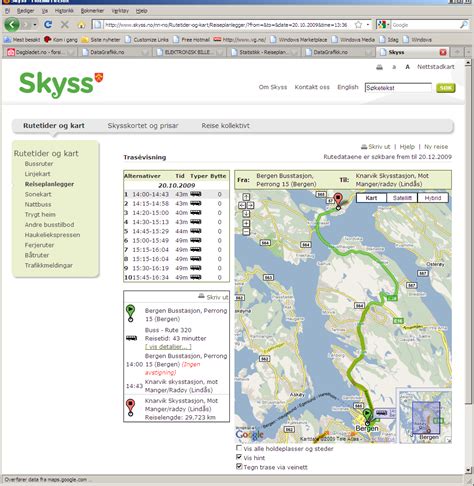Click red end flag icon in itinerary
The height and width of the screenshot is (486, 474).
point(130,408)
